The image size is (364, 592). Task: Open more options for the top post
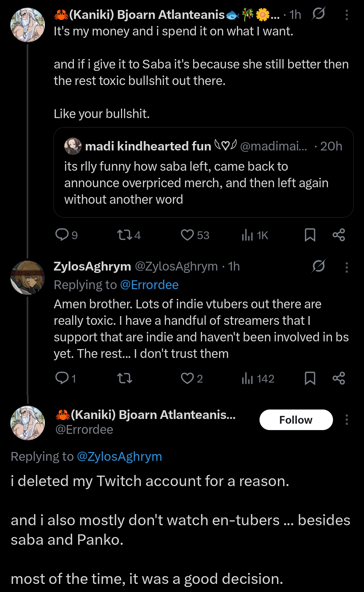pos(346,15)
